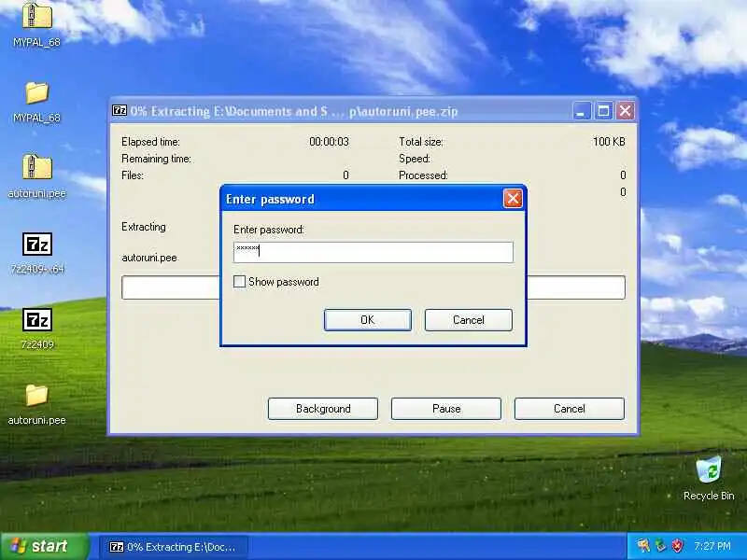Viewport: 747px width, 560px height.
Task: Click the 7z icon in extraction window title
Action: (120, 111)
